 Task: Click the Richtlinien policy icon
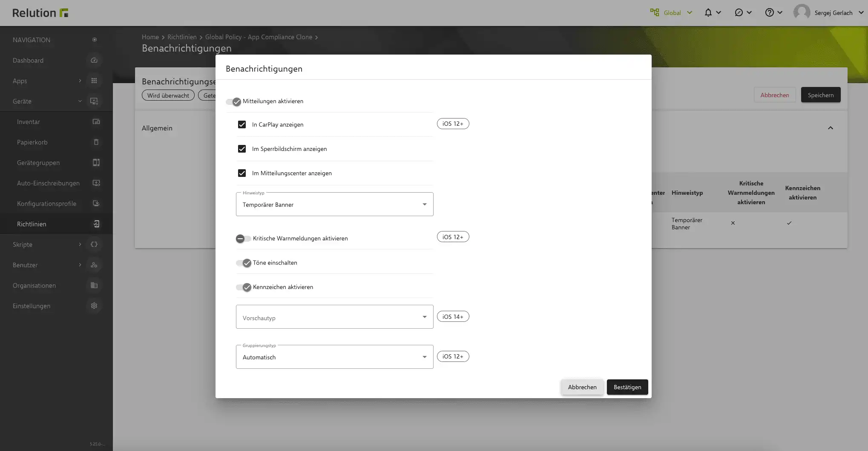pos(96,224)
